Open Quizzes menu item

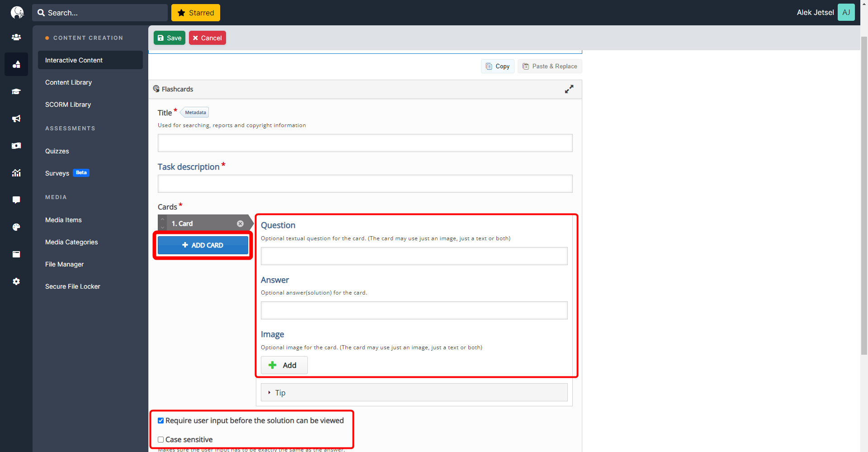pos(57,151)
